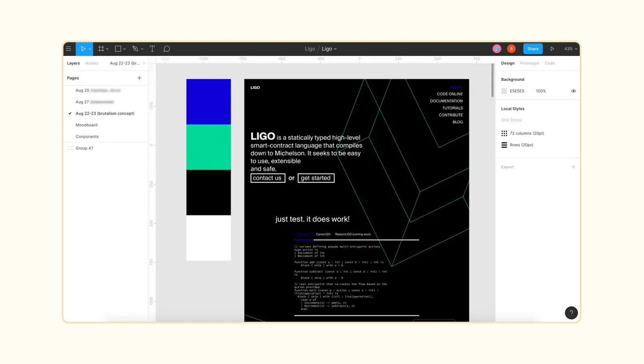Click BLOG nav link in design
644x364 pixels.
pyautogui.click(x=457, y=122)
